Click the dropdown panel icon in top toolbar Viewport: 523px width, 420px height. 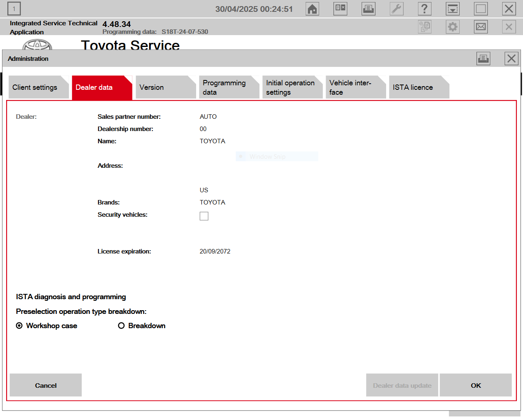pyautogui.click(x=453, y=9)
